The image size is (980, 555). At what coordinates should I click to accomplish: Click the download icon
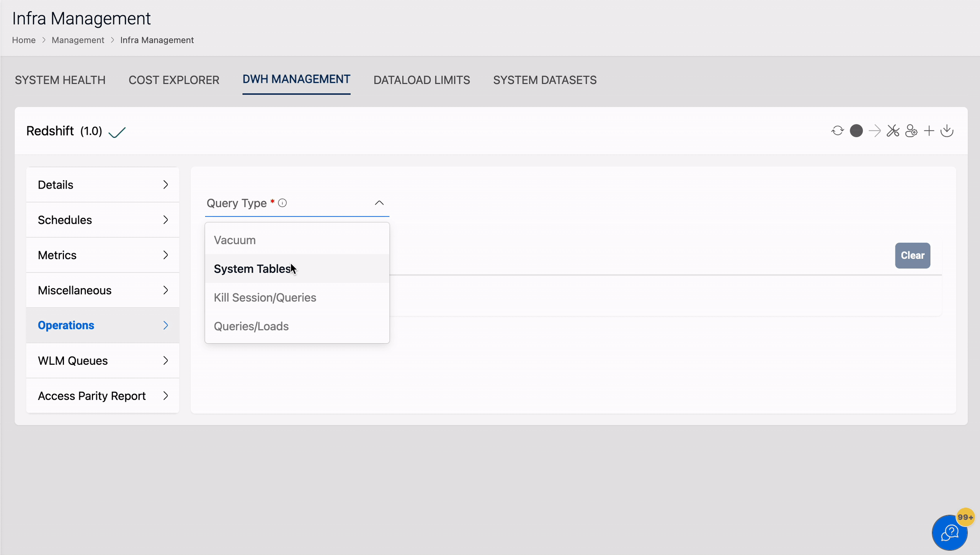click(x=947, y=131)
